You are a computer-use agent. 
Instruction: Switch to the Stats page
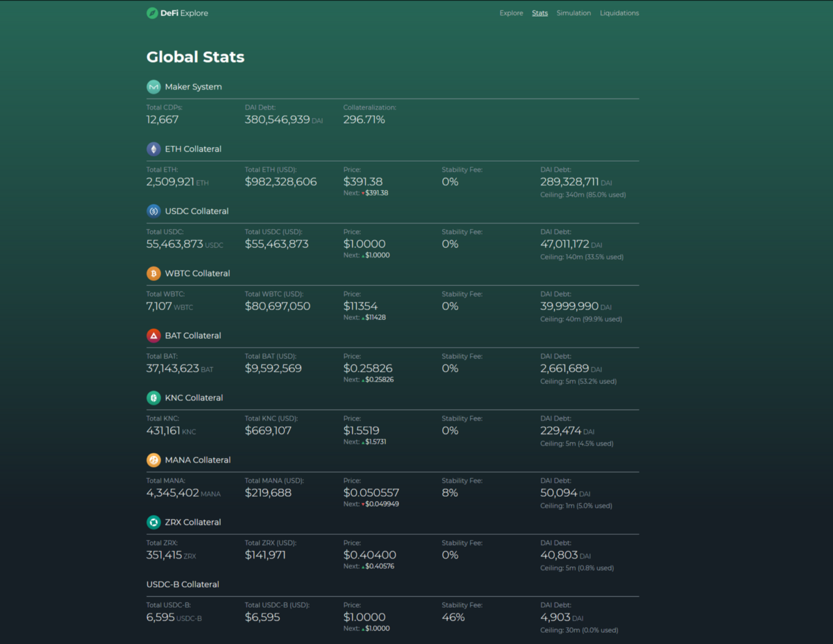540,13
